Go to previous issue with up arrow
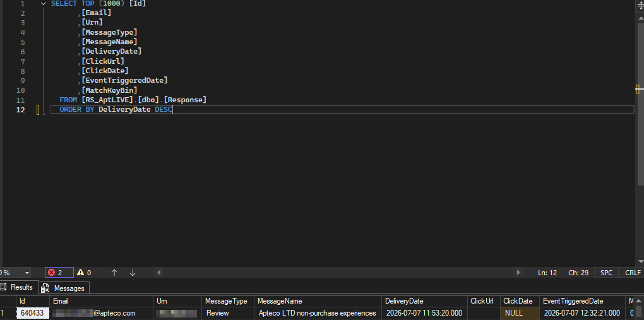 pos(114,273)
